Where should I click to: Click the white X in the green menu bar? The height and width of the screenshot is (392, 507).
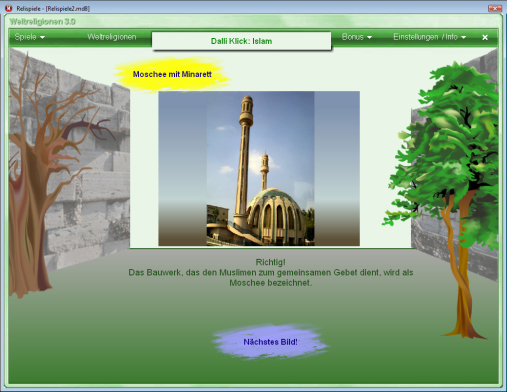coord(485,38)
